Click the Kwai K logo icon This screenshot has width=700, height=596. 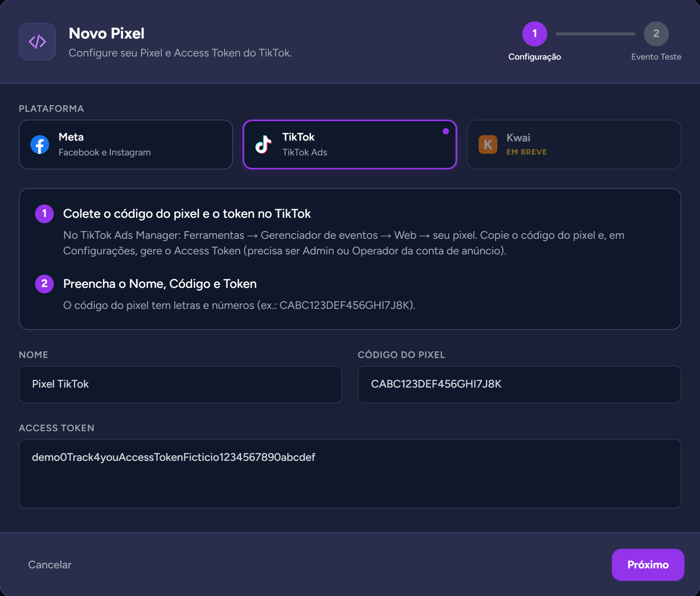click(x=488, y=144)
